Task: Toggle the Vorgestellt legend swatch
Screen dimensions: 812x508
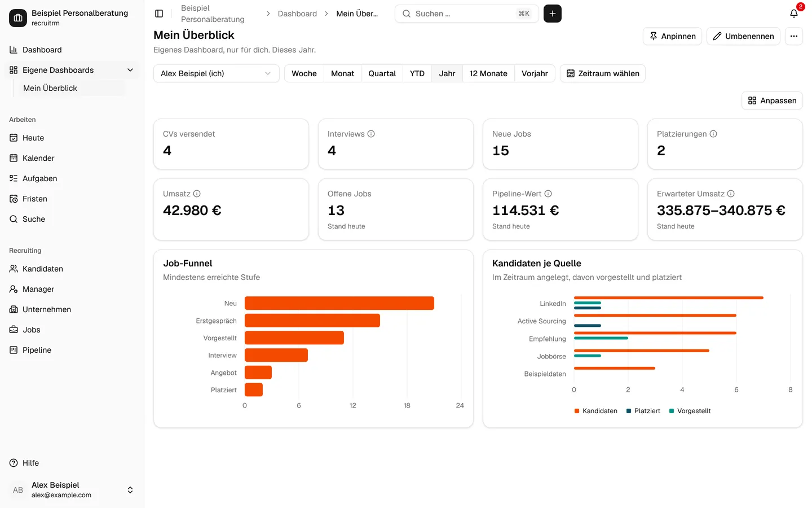Action: [672, 411]
